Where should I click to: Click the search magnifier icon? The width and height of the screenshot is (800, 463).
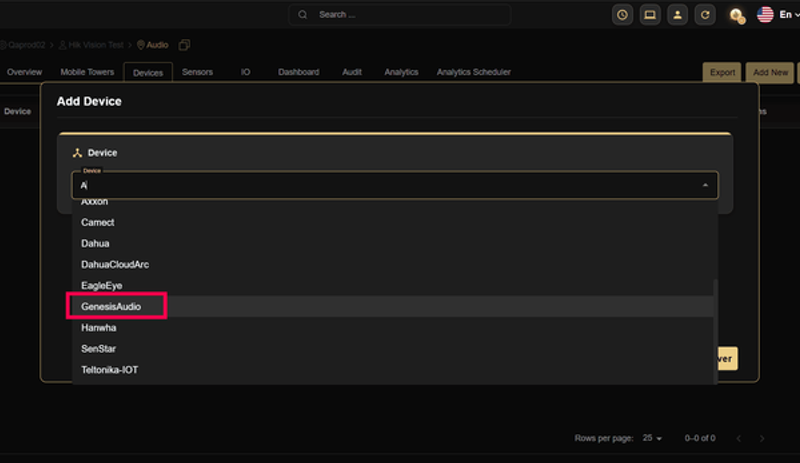[303, 14]
